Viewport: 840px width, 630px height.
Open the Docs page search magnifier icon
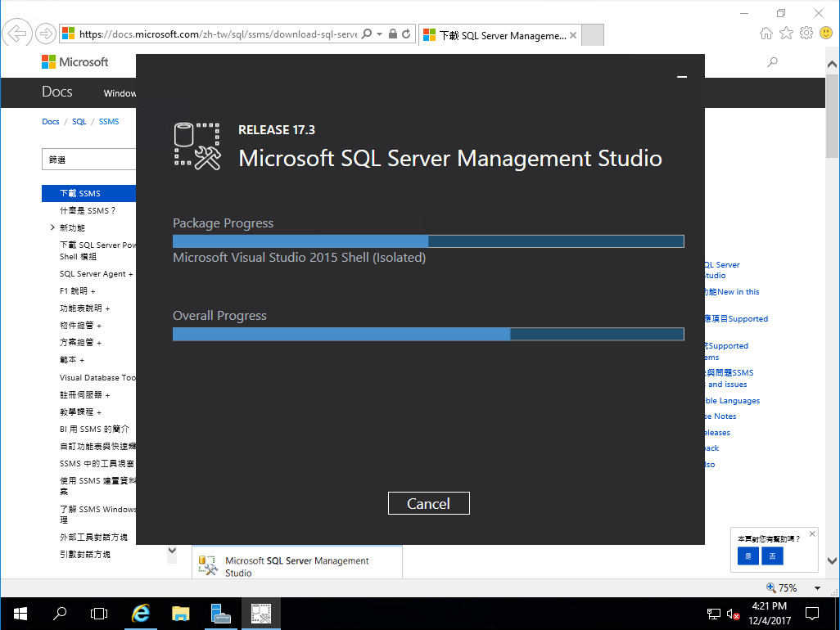tap(772, 61)
